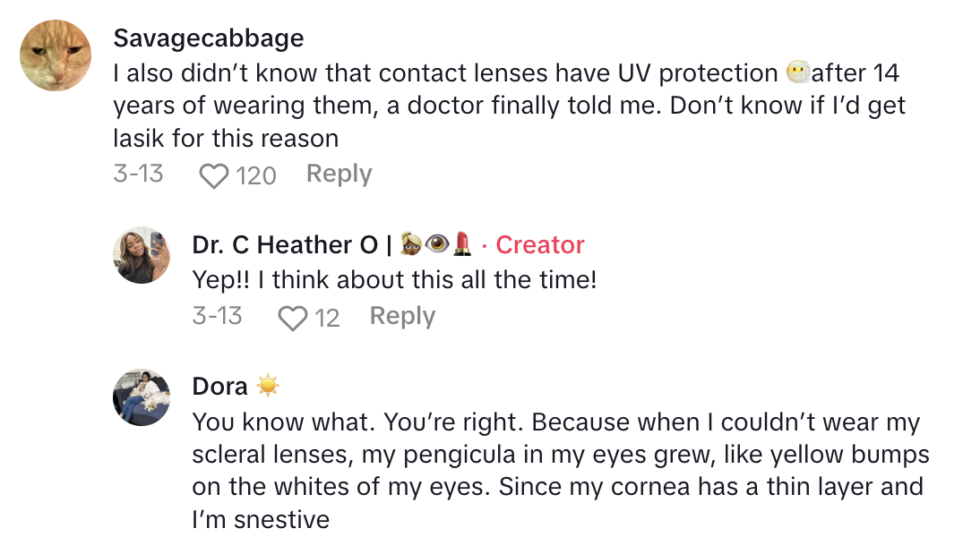
Task: Like Dr. C Heather O's reply
Action: [292, 318]
